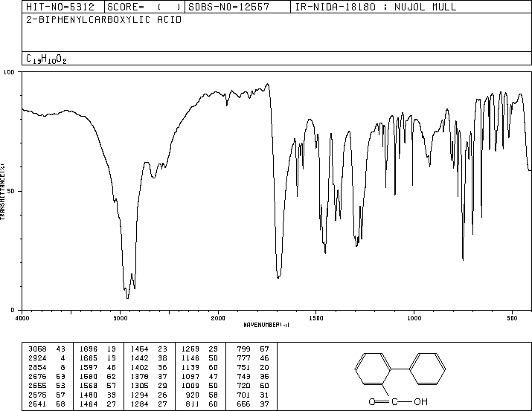The width and height of the screenshot is (532, 411).
Task: Click the x-axis tick label 500
Action: click(x=512, y=318)
